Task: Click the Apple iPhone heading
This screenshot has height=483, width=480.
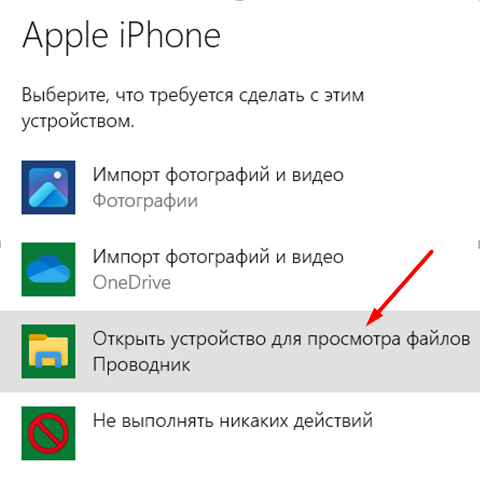Action: [121, 37]
